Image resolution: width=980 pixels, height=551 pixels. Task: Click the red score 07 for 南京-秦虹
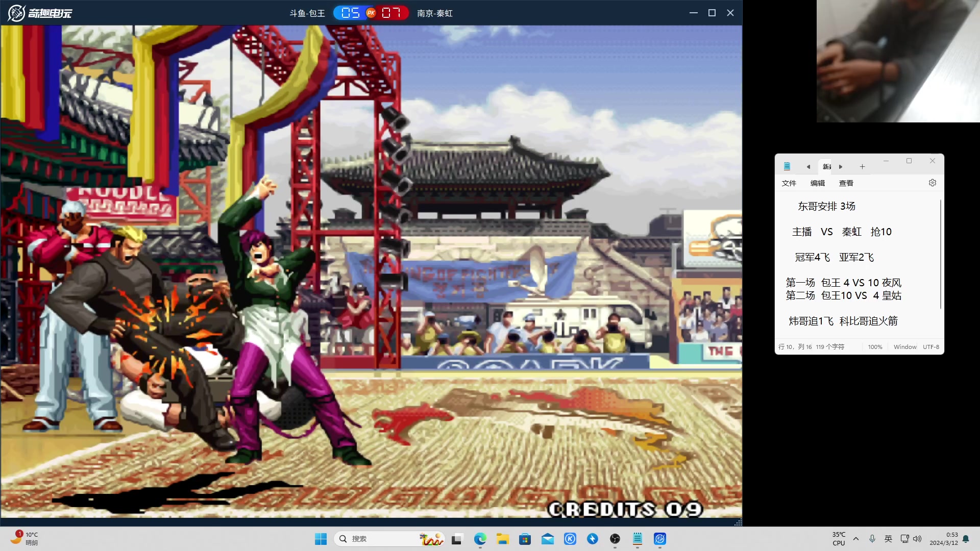click(391, 13)
